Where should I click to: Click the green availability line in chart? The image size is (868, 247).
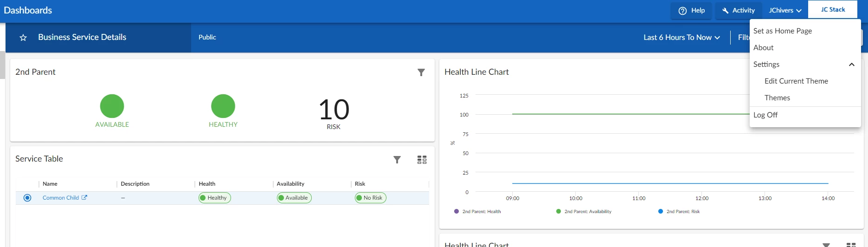point(630,114)
